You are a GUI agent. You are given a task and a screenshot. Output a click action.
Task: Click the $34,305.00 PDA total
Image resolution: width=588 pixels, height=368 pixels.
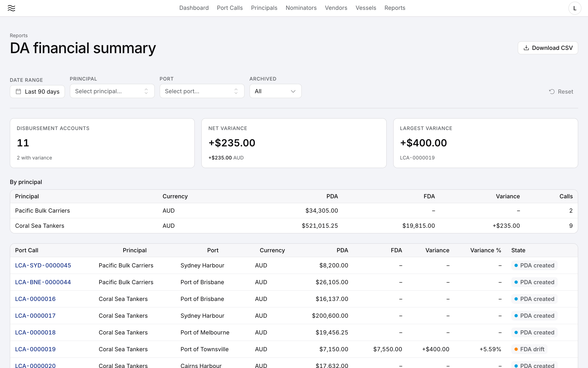pos(321,211)
